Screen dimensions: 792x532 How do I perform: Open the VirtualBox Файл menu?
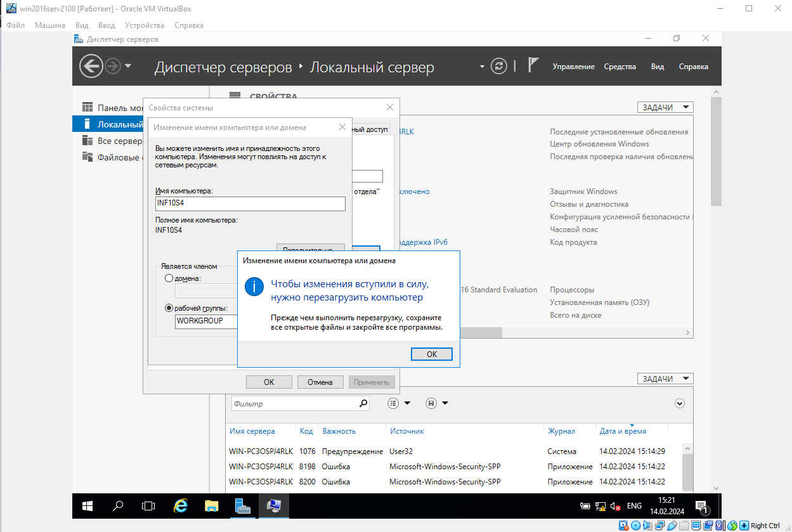click(14, 25)
